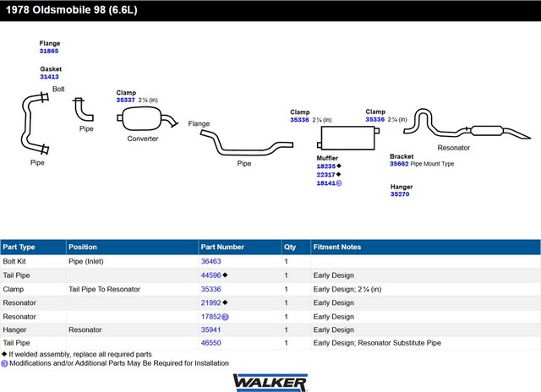Viewport: 541px width, 392px height.
Task: Click the diamond symbol beside muffler 22317
Action: [x=338, y=174]
